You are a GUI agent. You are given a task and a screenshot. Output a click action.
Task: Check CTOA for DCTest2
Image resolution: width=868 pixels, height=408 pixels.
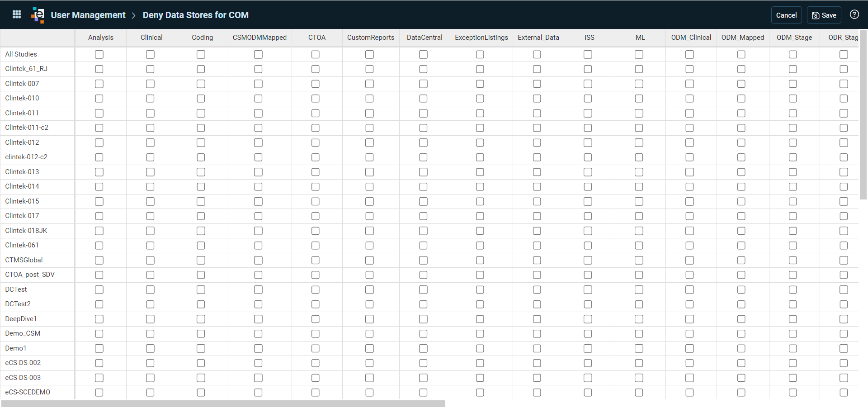(315, 304)
